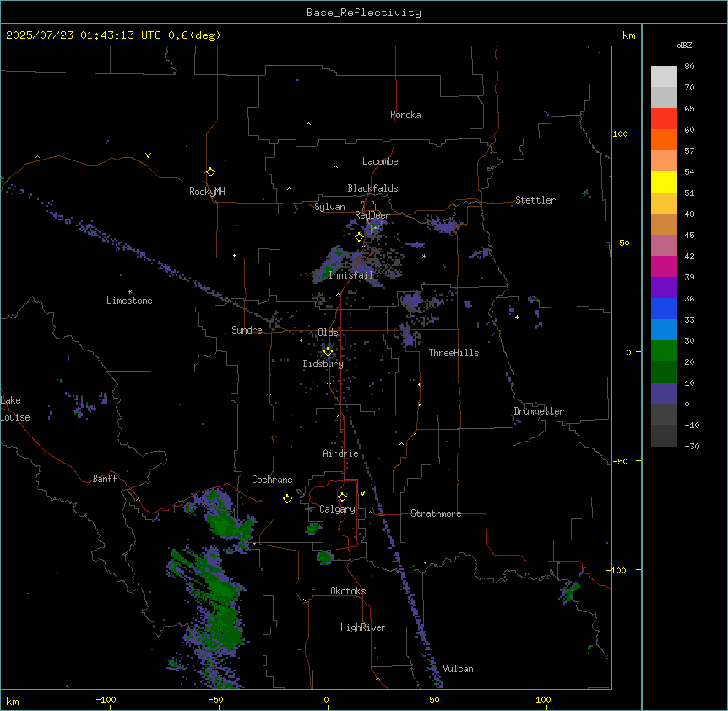The image size is (728, 711).
Task: Click the purple 36 dBZ color swatch
Action: pyautogui.click(x=664, y=288)
